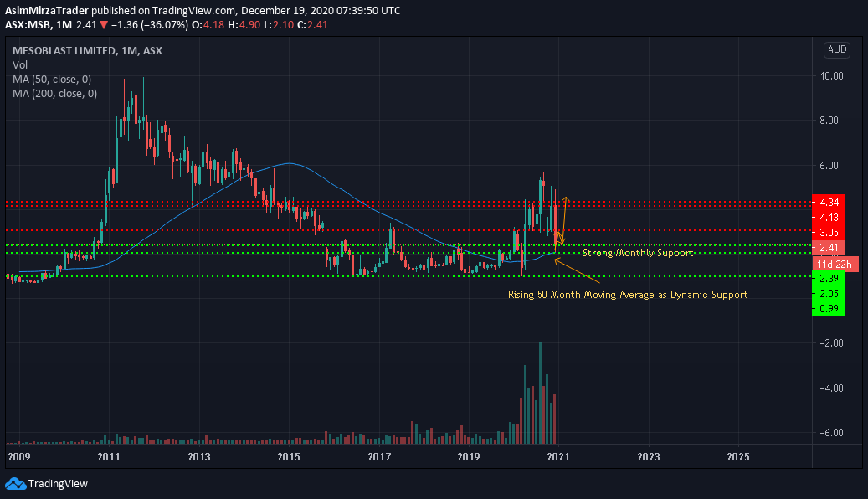Click the −6.00 price axis label

click(x=831, y=433)
